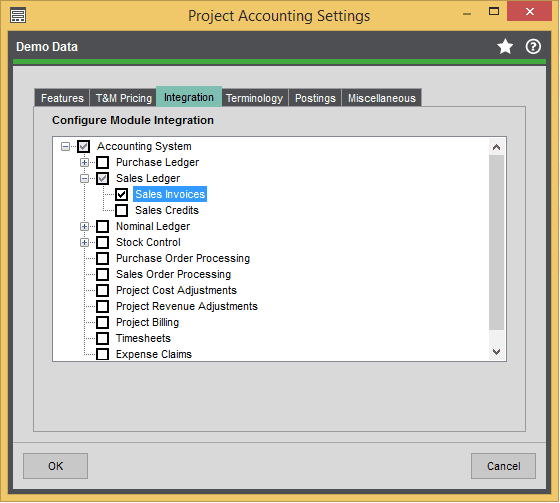Toggle the Accounting System checkbox

tap(84, 146)
